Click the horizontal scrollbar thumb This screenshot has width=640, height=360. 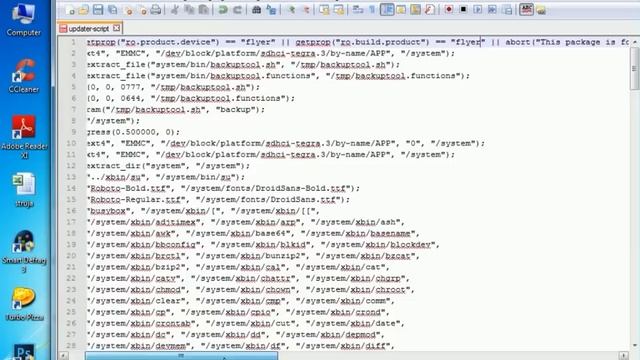pos(182,356)
